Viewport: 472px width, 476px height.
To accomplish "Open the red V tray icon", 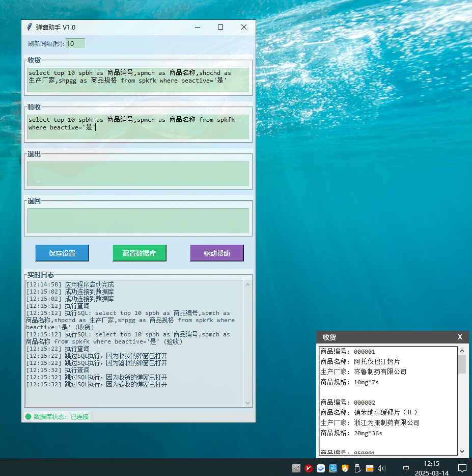I will [x=309, y=468].
